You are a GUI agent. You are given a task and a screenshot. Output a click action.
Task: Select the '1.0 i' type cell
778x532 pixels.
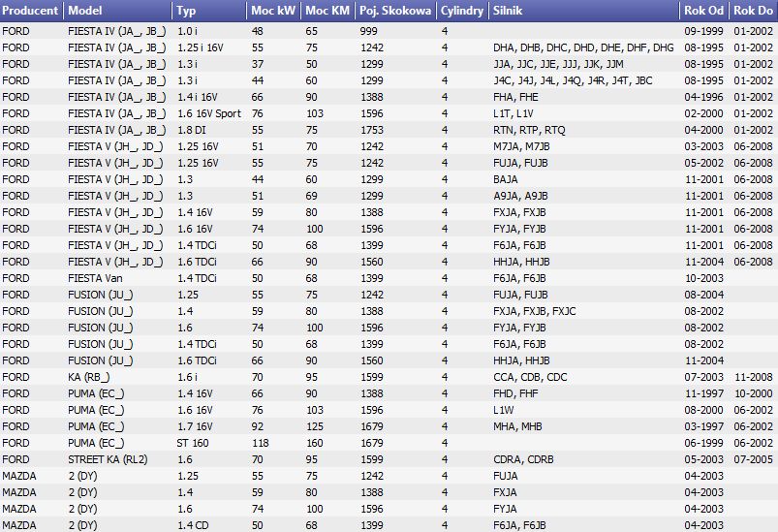188,31
